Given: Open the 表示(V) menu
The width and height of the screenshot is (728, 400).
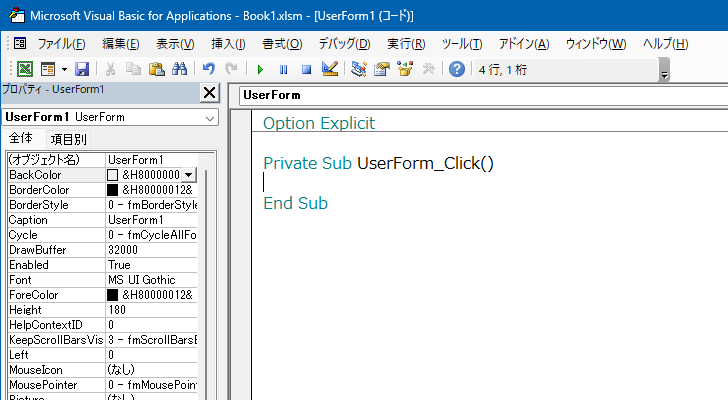Looking at the screenshot, I should 175,44.
